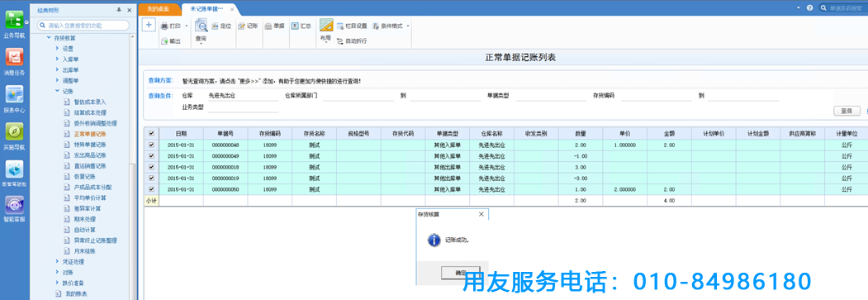Click the 金额 column header
This screenshot has width=868, height=300.
click(669, 133)
